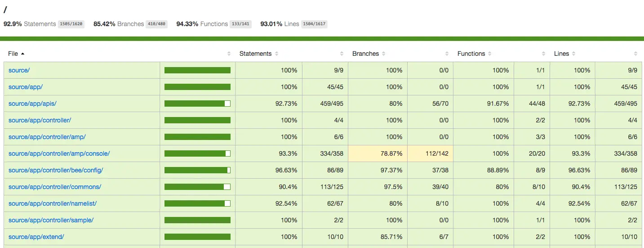Click coverage bar for source/app/controller/commons/
644x248 pixels.
point(197,187)
